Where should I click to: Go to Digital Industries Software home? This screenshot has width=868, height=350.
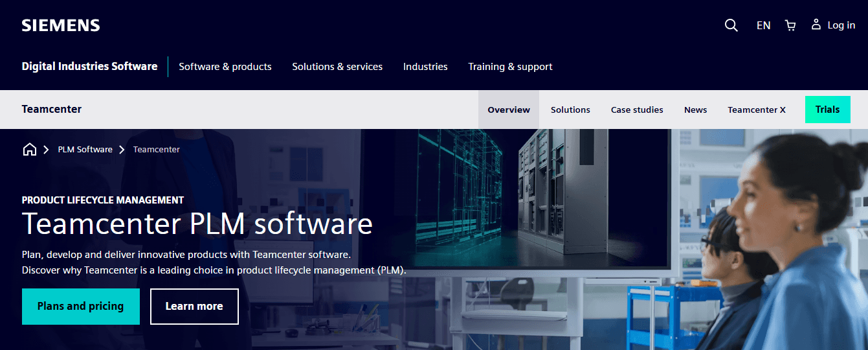[x=89, y=66]
